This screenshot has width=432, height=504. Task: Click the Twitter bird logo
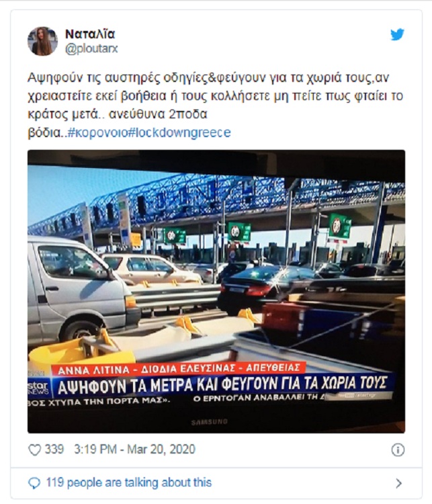(397, 34)
